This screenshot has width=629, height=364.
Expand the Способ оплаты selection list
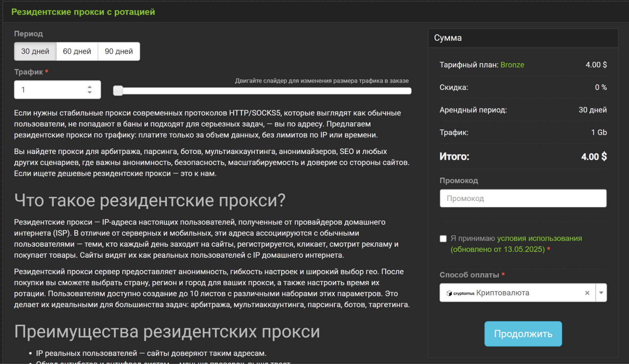tap(600, 293)
